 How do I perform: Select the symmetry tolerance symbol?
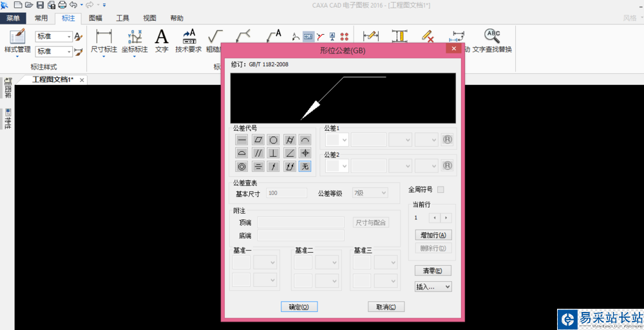pyautogui.click(x=258, y=166)
